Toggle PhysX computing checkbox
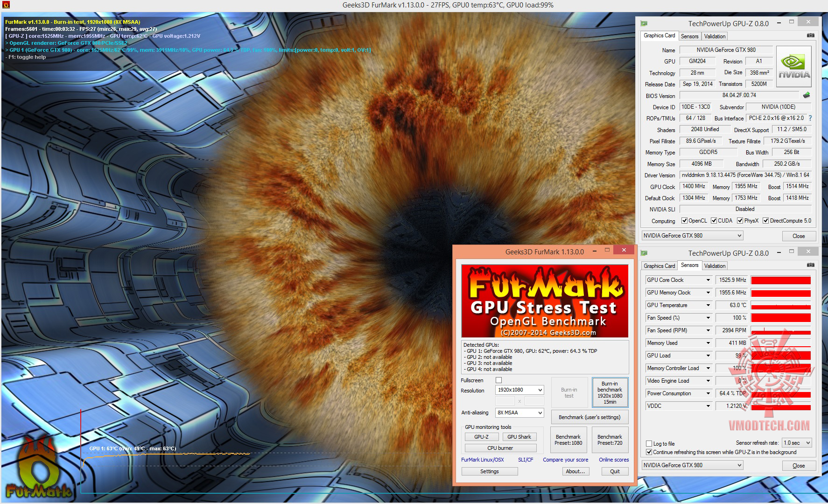 point(740,221)
